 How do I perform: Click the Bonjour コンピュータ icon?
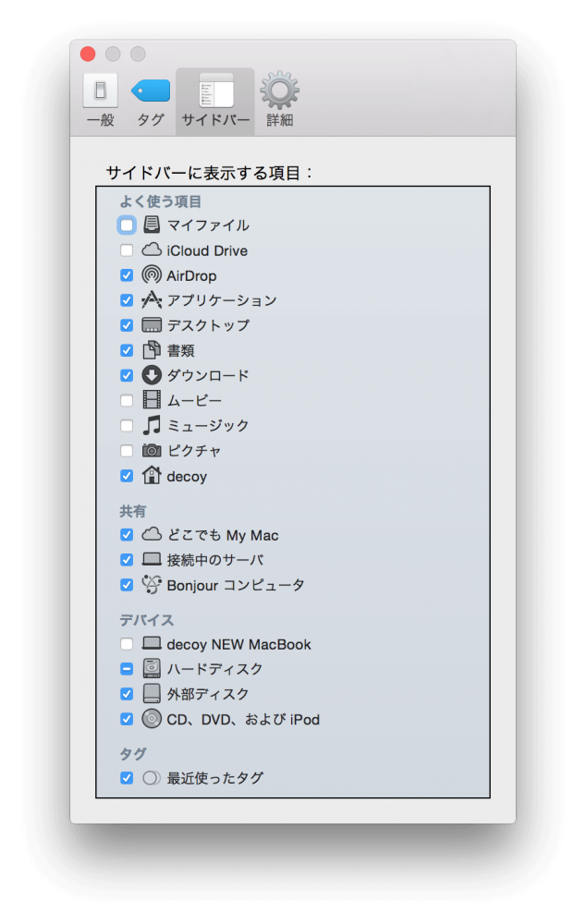[152, 584]
